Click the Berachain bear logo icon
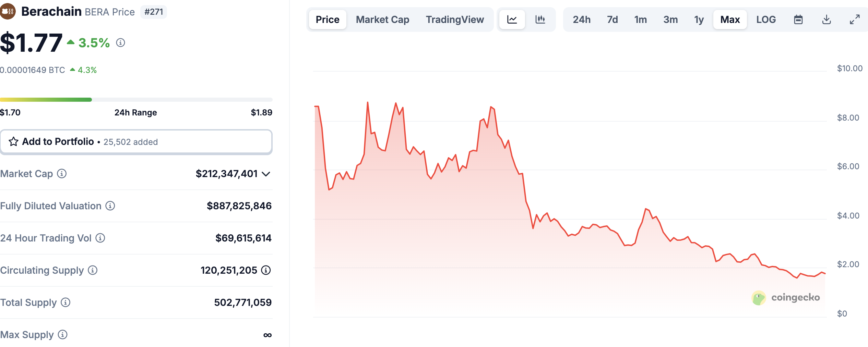 tap(8, 12)
